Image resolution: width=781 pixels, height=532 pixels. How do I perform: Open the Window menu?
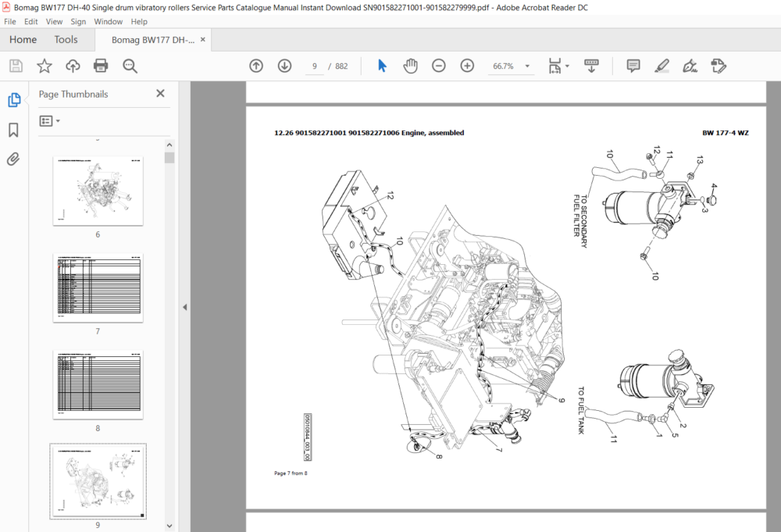pos(108,21)
